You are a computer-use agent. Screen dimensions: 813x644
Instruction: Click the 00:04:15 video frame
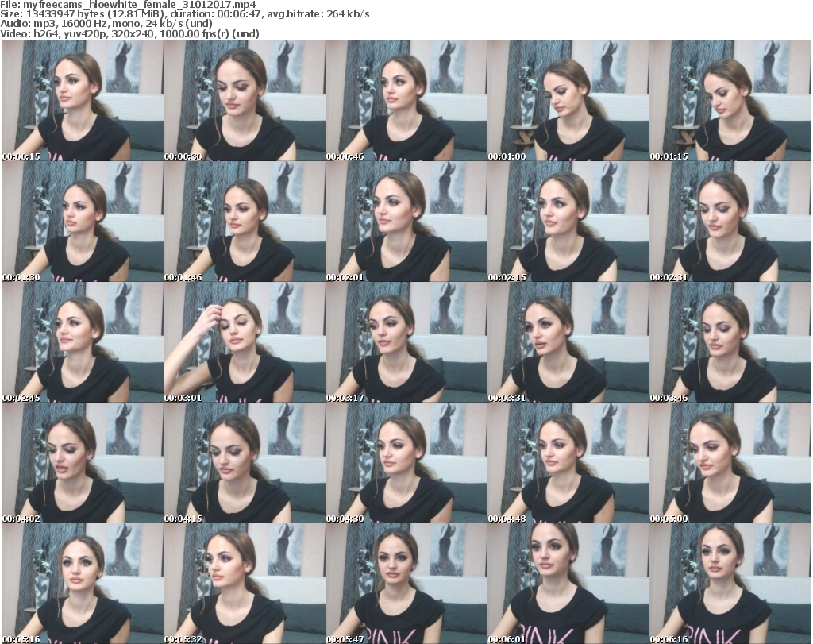(245, 462)
